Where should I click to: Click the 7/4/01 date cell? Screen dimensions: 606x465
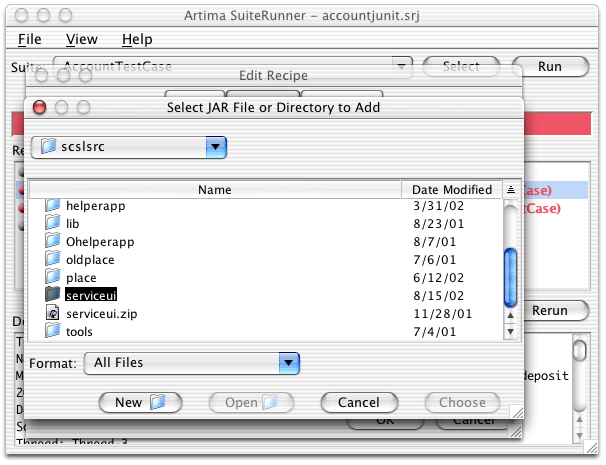434,332
